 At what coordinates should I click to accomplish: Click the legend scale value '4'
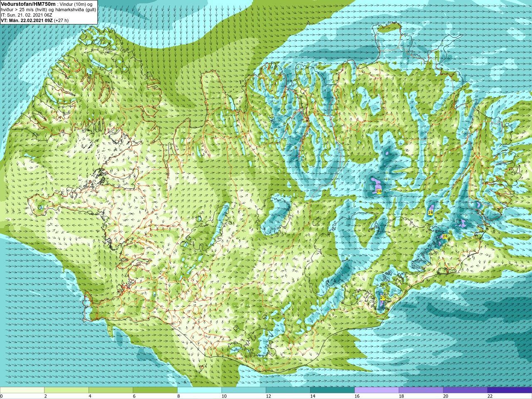[90, 396]
